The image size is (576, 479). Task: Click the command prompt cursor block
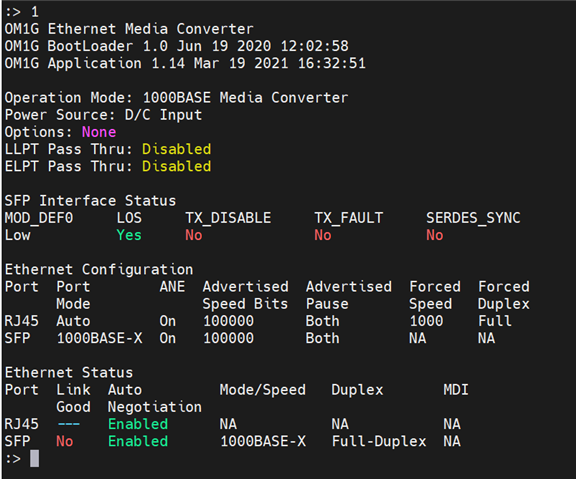(35, 458)
